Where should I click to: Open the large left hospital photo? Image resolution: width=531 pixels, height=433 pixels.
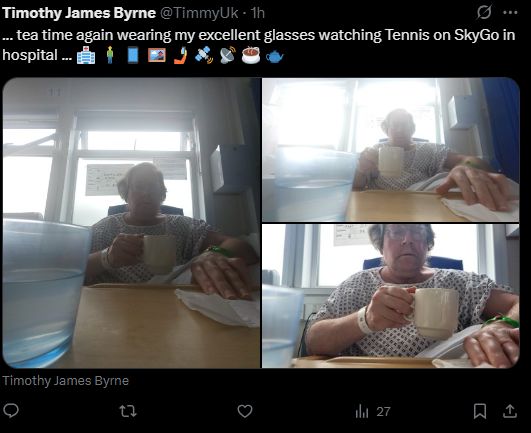coord(131,223)
